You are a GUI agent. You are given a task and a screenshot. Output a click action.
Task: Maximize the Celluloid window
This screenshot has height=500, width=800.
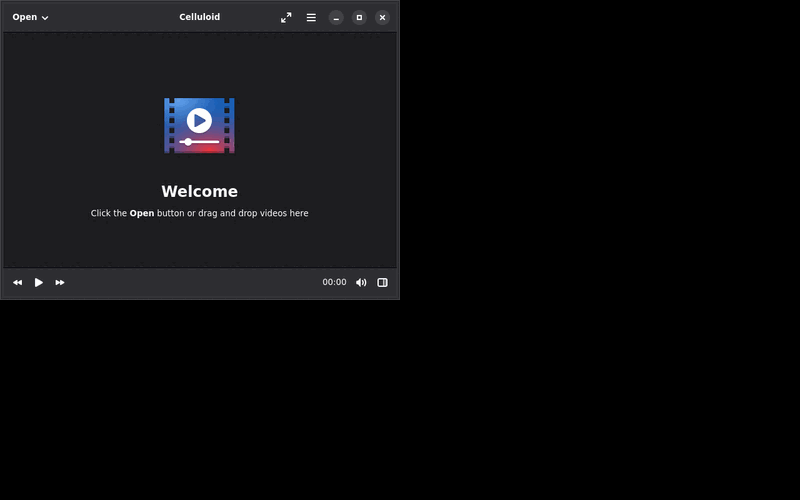click(x=359, y=17)
